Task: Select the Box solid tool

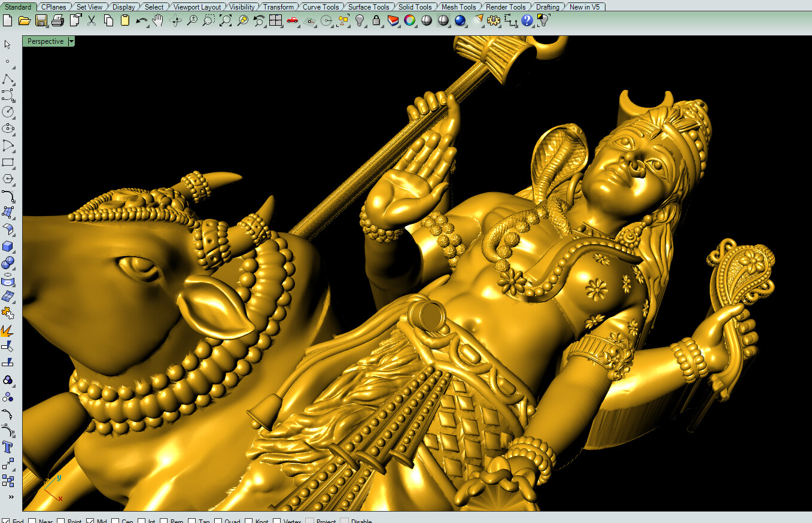Action: pyautogui.click(x=8, y=246)
